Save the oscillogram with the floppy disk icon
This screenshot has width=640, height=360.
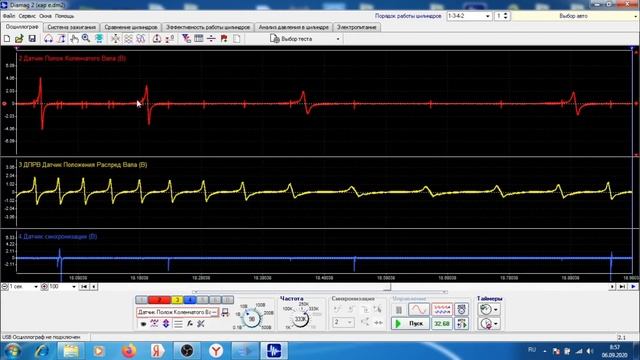[32, 39]
